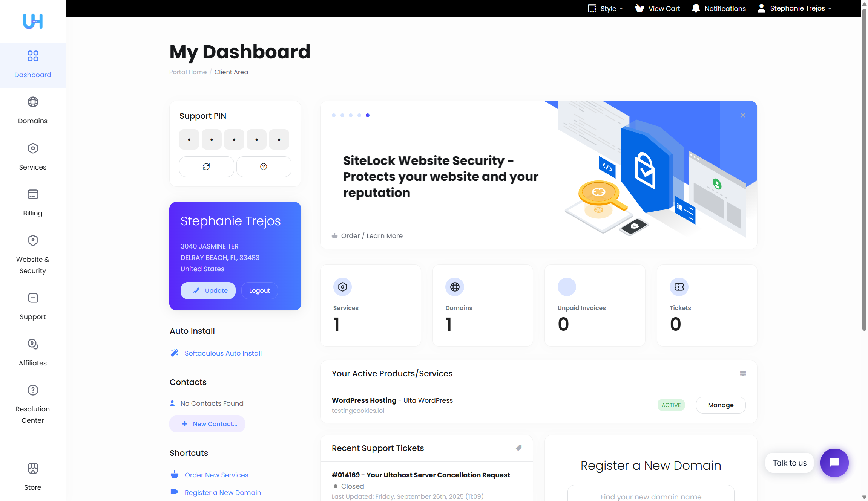This screenshot has height=501, width=868.
Task: Select the fourth banner carousel dot
Action: (x=359, y=115)
